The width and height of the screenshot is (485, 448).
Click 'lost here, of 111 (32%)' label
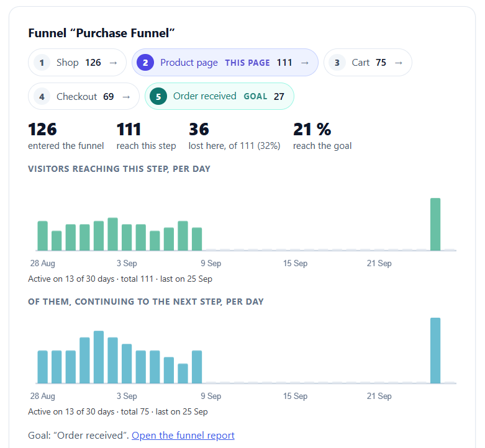coord(235,146)
